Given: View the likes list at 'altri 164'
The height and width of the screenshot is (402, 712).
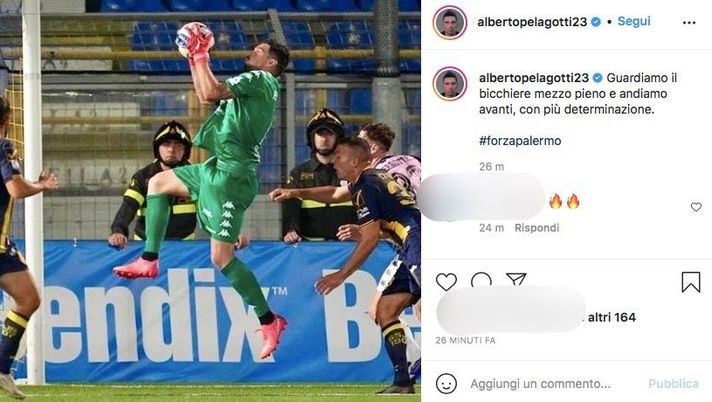Looking at the screenshot, I should tap(612, 317).
